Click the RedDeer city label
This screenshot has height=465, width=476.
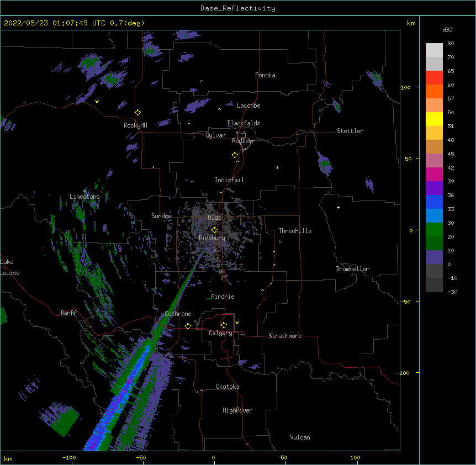point(243,141)
